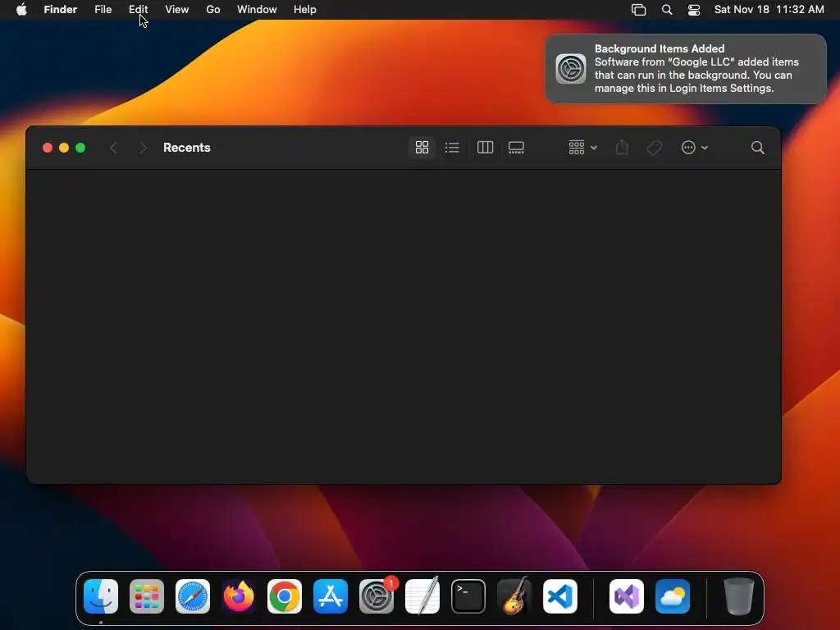The image size is (840, 630).
Task: Close the Recents Finder window
Action: pyautogui.click(x=47, y=148)
